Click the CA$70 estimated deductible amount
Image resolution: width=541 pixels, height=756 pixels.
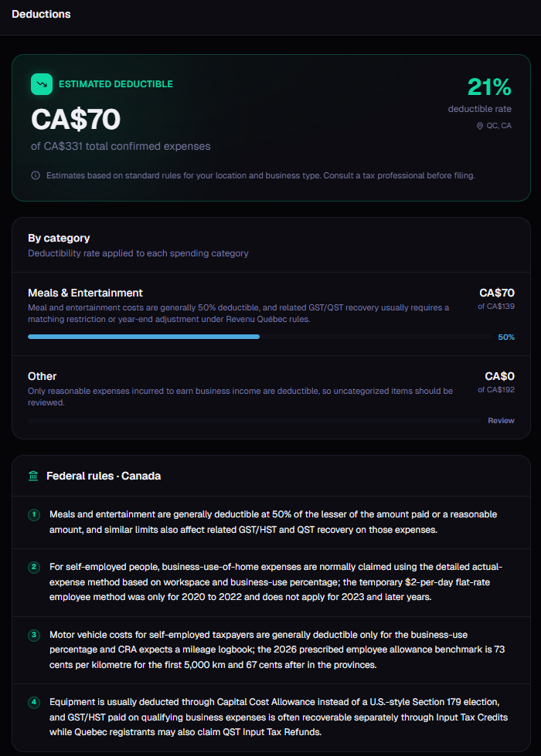coord(76,119)
